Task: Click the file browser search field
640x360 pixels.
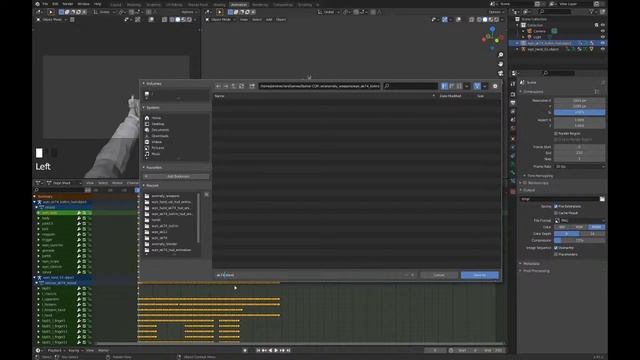Action: pyautogui.click(x=411, y=86)
